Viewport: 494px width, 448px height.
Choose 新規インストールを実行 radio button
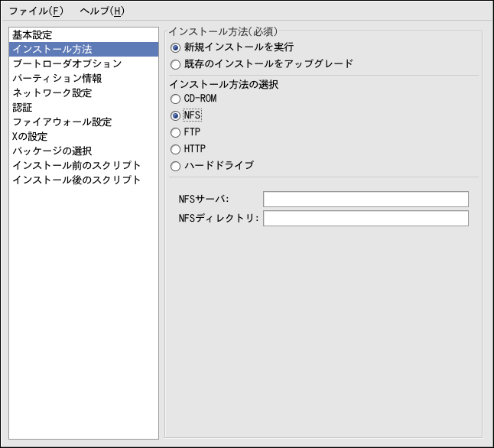[176, 47]
